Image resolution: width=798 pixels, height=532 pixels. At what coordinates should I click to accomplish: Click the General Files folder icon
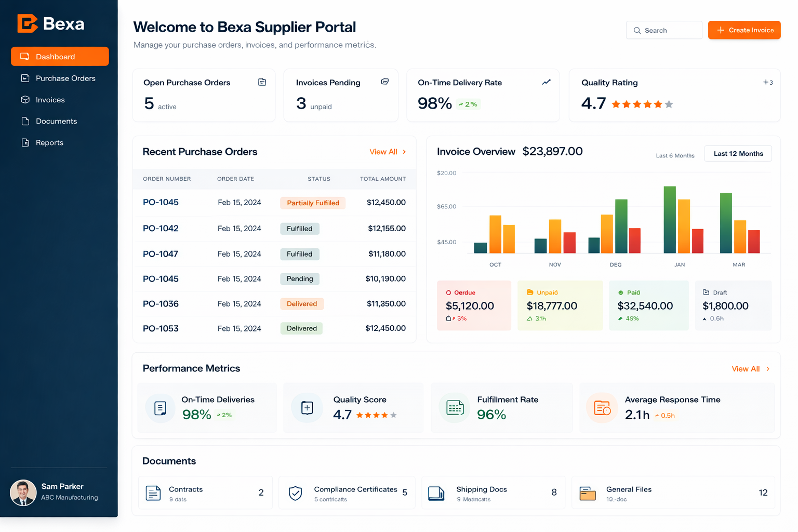587,493
